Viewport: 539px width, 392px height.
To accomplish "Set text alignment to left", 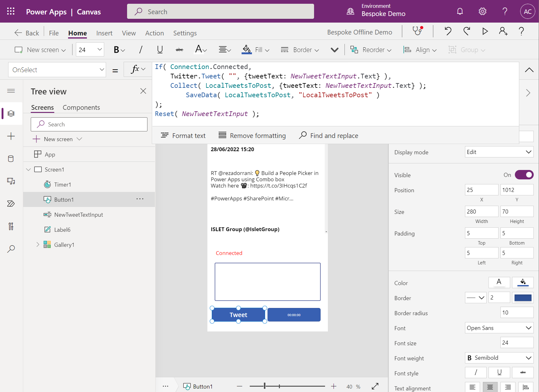I will 472,387.
